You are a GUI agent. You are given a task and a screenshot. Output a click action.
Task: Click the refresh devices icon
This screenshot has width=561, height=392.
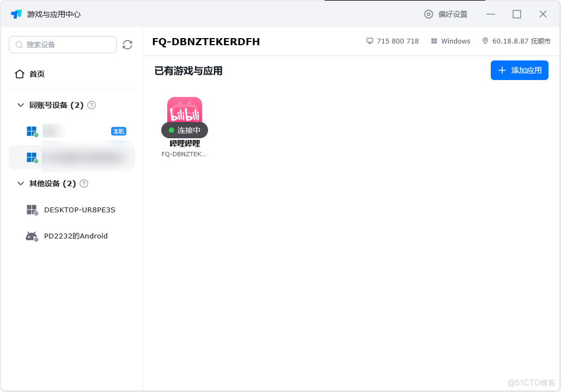[x=127, y=45]
